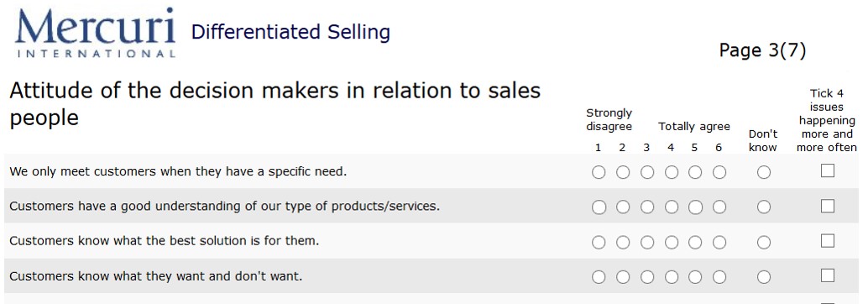868x304 pixels.
Task: Select rating 5 for good understanding statement
Action: 695,207
